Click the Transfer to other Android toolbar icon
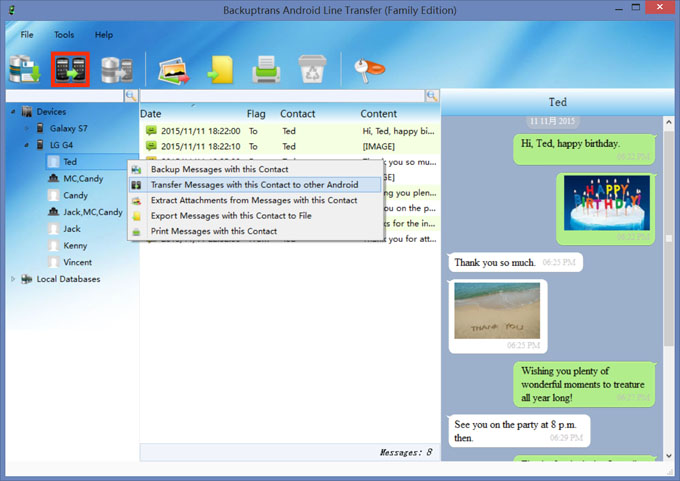The width and height of the screenshot is (680, 481). (70, 69)
